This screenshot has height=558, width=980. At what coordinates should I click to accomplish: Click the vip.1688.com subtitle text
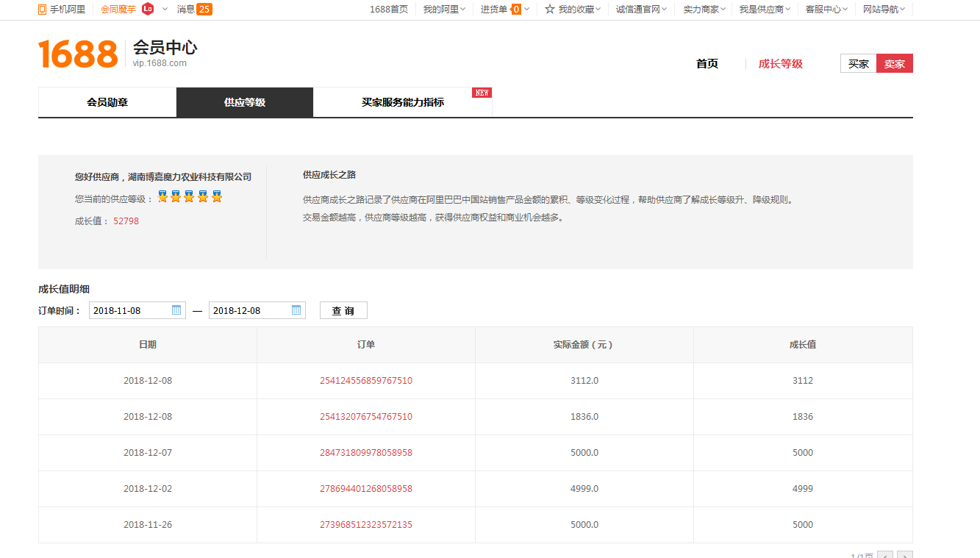[x=160, y=63]
